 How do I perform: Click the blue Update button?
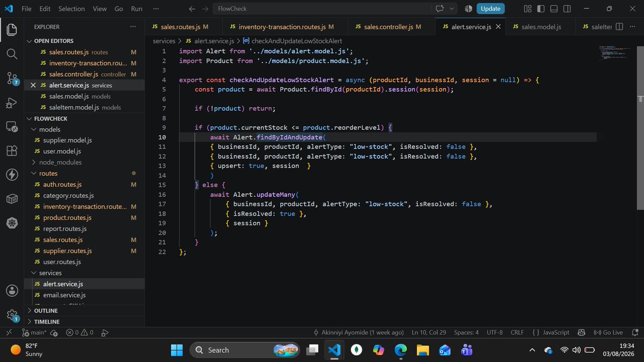point(491,9)
